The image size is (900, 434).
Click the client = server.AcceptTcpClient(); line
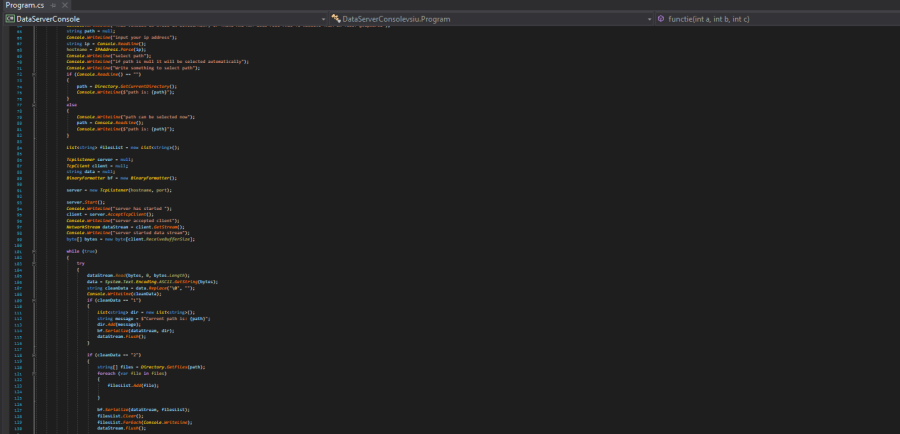[110, 214]
